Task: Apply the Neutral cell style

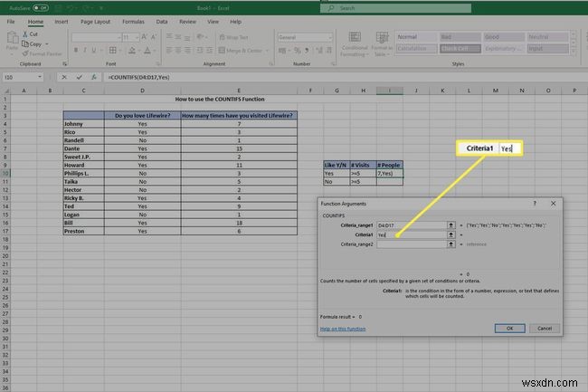Action: (x=547, y=37)
